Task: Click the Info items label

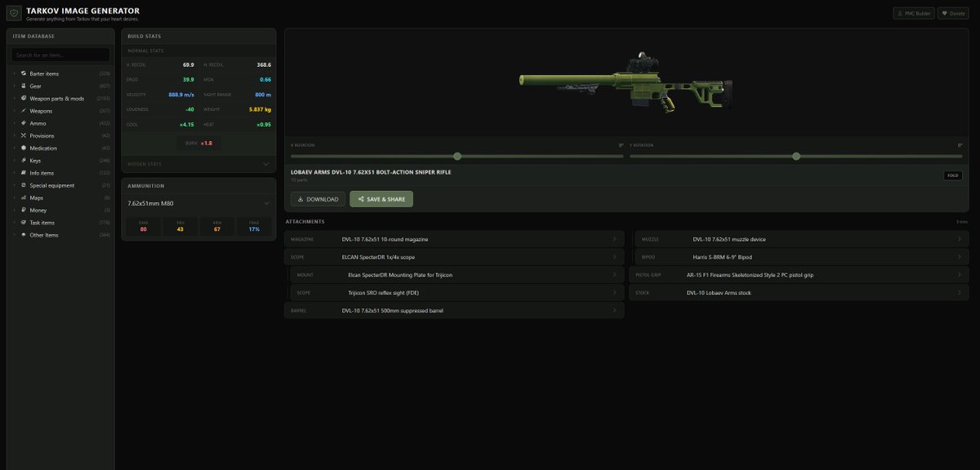Action: [42, 173]
